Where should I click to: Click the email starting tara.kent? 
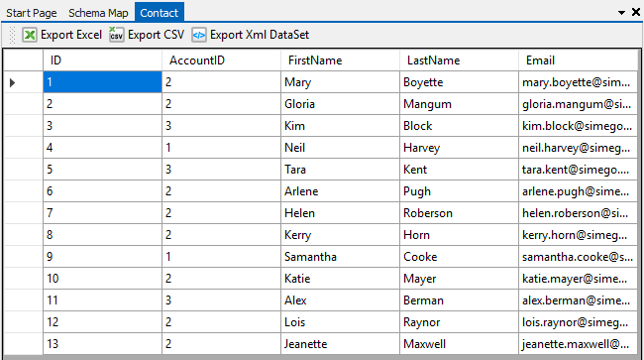tap(578, 170)
